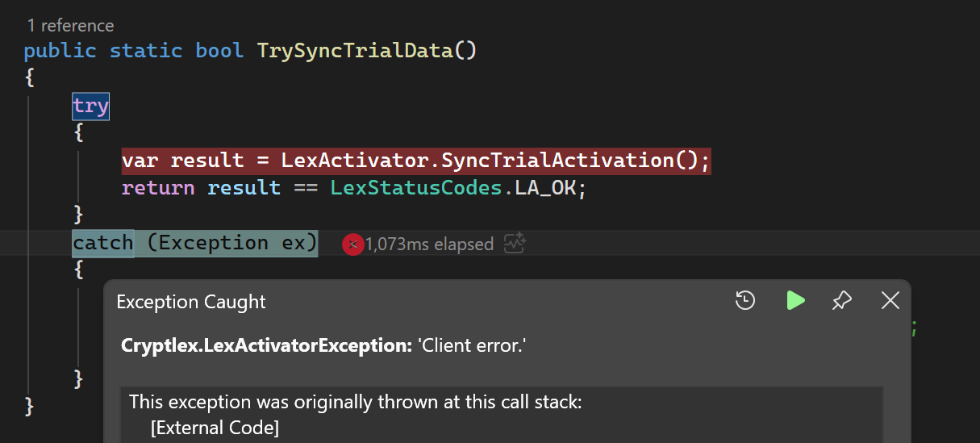Close the Exception Caught popup
Image resolution: width=980 pixels, height=443 pixels.
(x=890, y=301)
